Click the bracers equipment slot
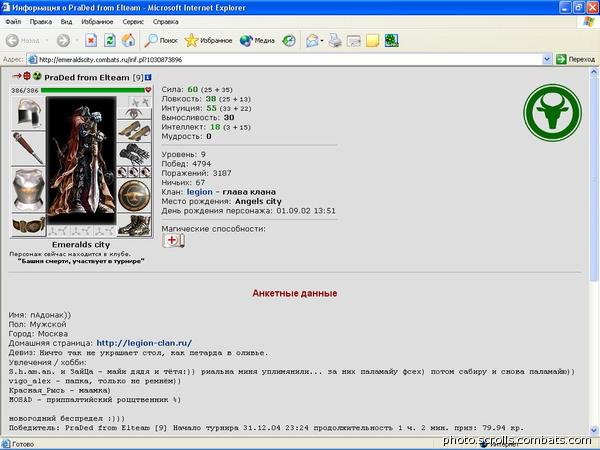Image resolution: width=600 pixels, height=450 pixels. tap(134, 131)
